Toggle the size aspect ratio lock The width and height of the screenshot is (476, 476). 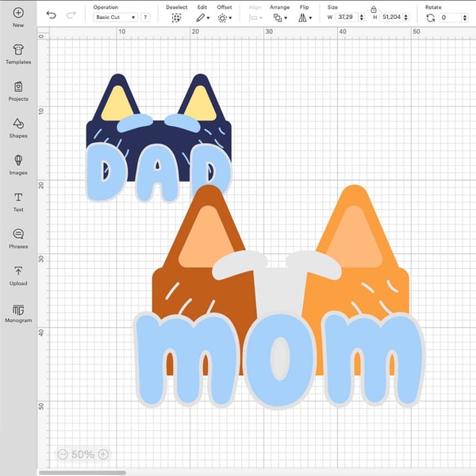coord(374,10)
